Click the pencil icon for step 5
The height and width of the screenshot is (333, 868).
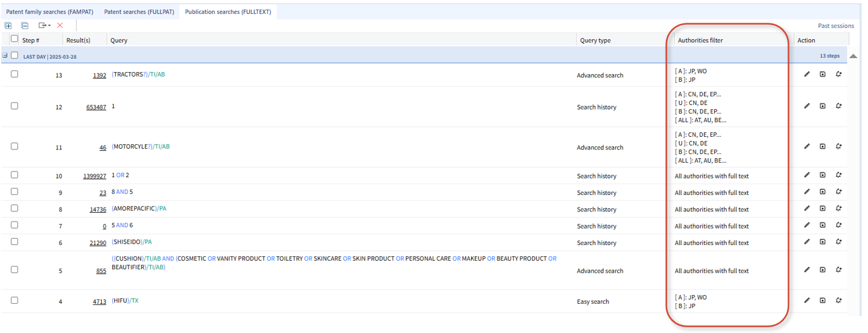pos(807,270)
